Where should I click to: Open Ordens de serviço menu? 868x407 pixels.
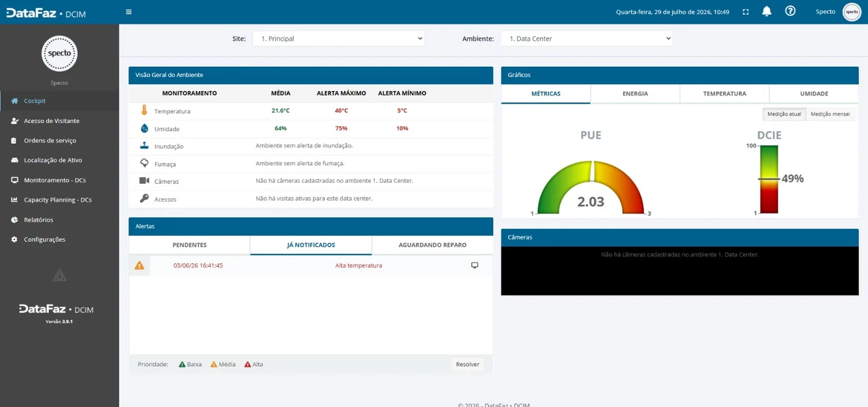point(59,141)
